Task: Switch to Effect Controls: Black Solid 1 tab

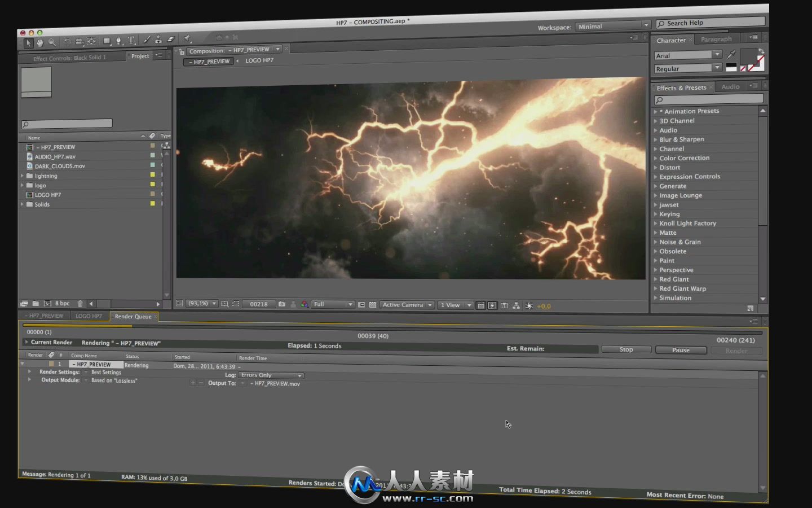Action: click(x=69, y=58)
